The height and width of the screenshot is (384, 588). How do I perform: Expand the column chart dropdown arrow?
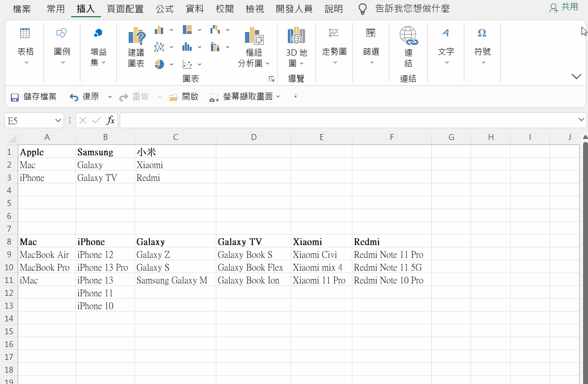coord(172,30)
